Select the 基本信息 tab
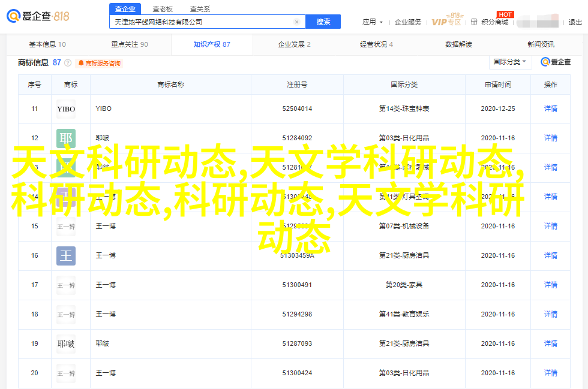The width and height of the screenshot is (588, 389). point(47,44)
